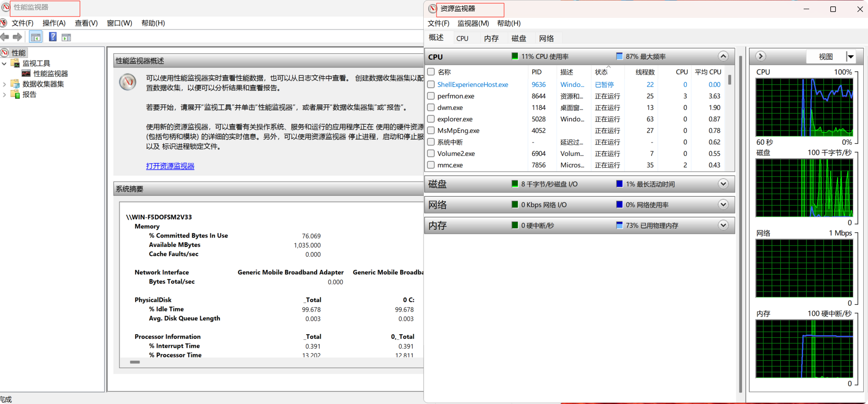The width and height of the screenshot is (868, 404).
Task: Click the blue 已用物理内存 indicator square
Action: [619, 225]
